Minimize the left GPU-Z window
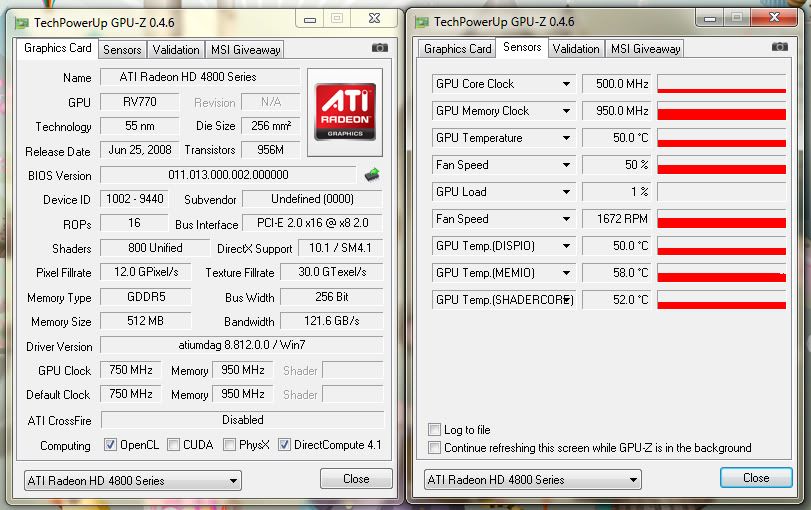Viewport: 811px width, 510px height. (x=310, y=19)
